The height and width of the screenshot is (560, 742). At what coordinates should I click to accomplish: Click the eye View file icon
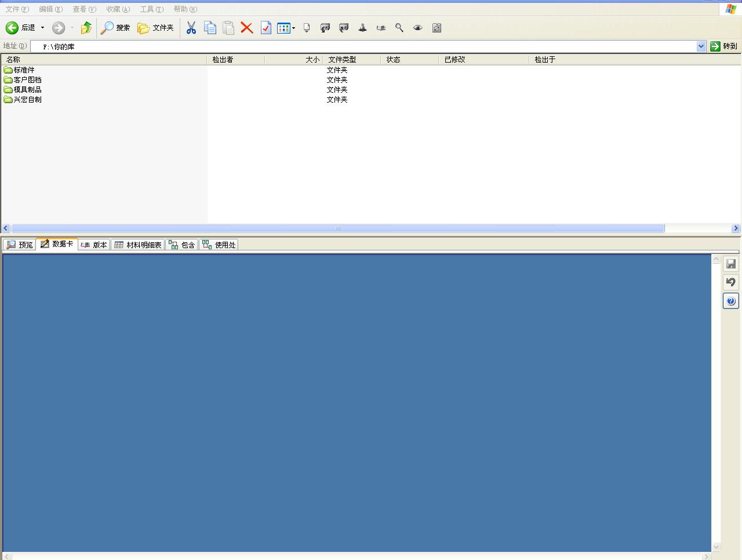pos(418,28)
